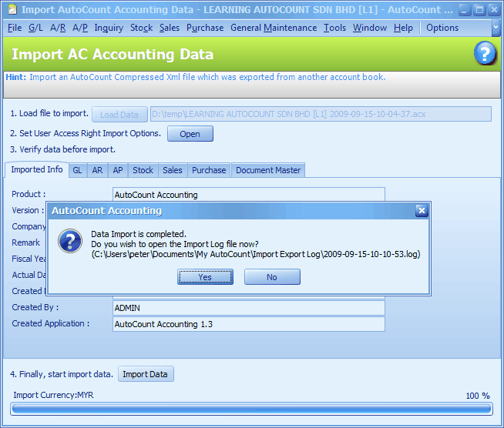Image resolution: width=504 pixels, height=428 pixels.
Task: Click the loaded .acx file path field
Action: point(321,114)
